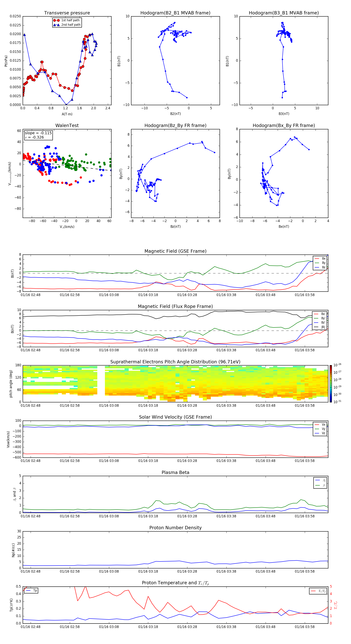Click the Proton Number Density title

175,528
